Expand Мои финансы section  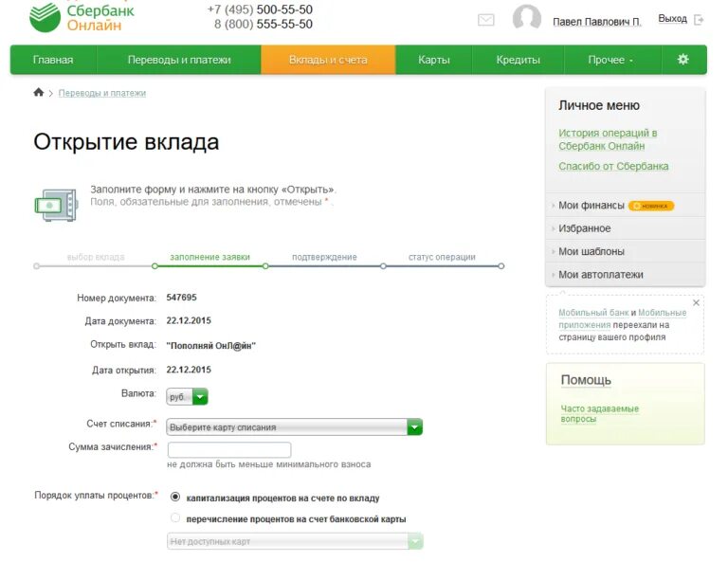point(591,206)
